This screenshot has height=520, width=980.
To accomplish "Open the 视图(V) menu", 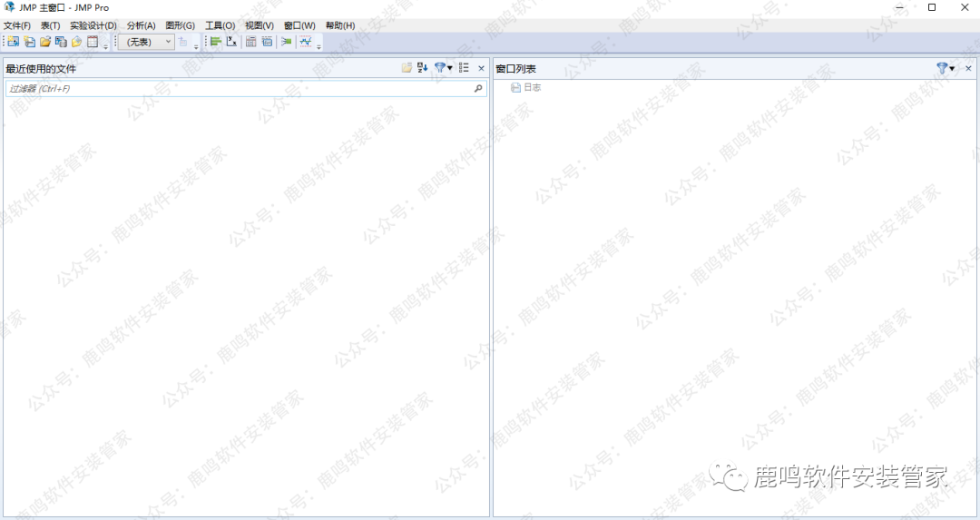I will point(260,25).
